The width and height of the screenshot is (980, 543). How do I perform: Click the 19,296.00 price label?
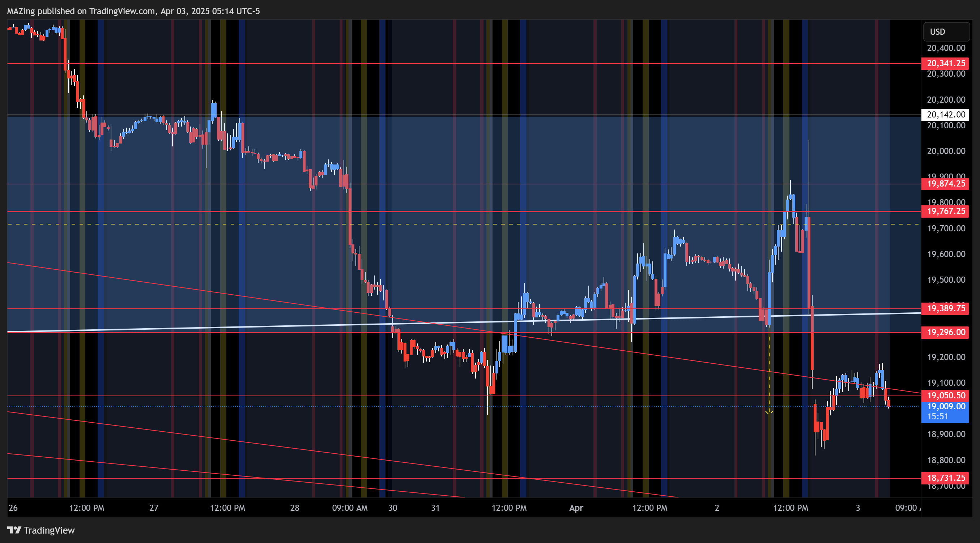[945, 332]
